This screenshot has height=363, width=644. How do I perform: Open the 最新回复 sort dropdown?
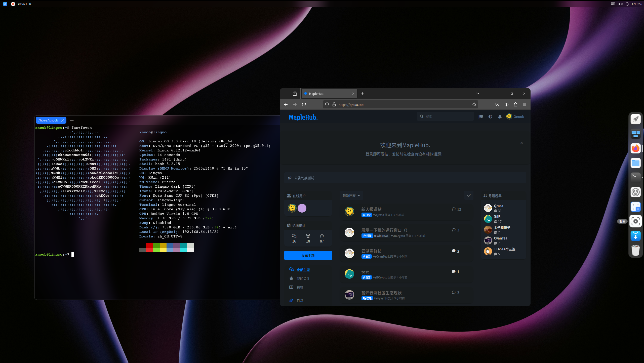351,195
